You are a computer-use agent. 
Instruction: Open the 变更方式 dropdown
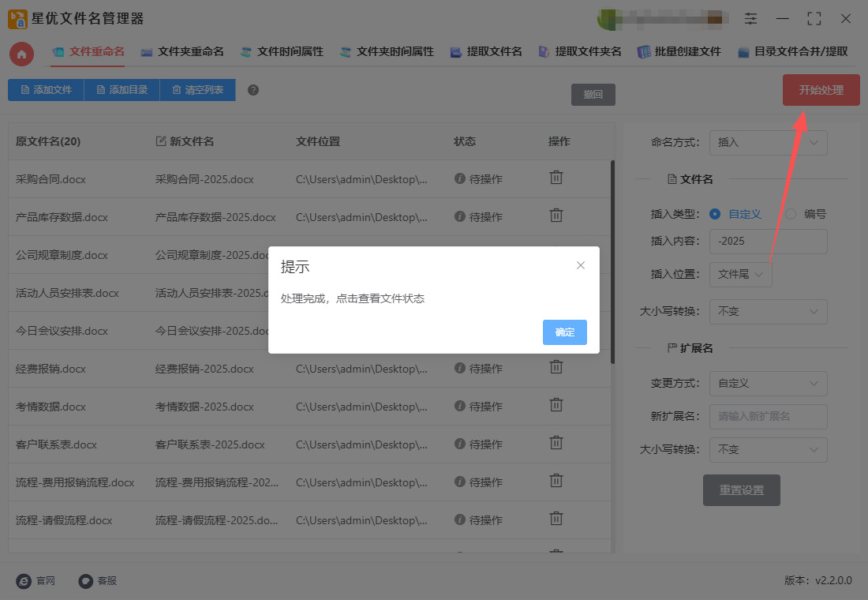point(768,384)
